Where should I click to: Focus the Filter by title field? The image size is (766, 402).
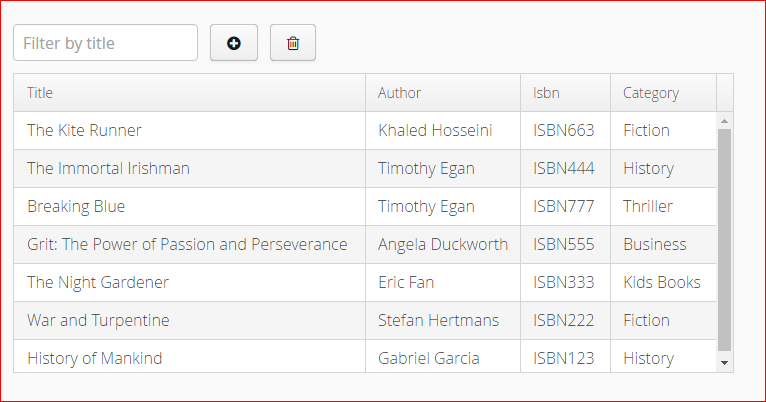pyautogui.click(x=106, y=43)
